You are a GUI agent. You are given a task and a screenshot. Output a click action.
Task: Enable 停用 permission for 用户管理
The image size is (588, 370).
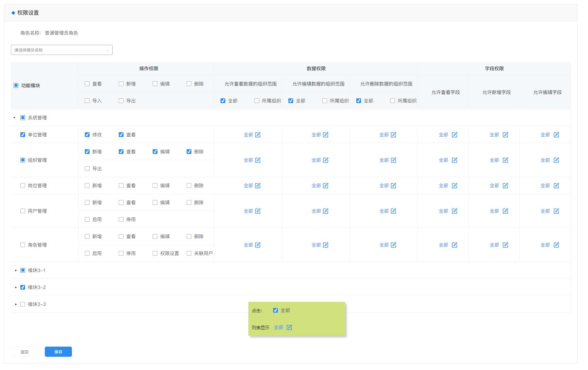121,219
